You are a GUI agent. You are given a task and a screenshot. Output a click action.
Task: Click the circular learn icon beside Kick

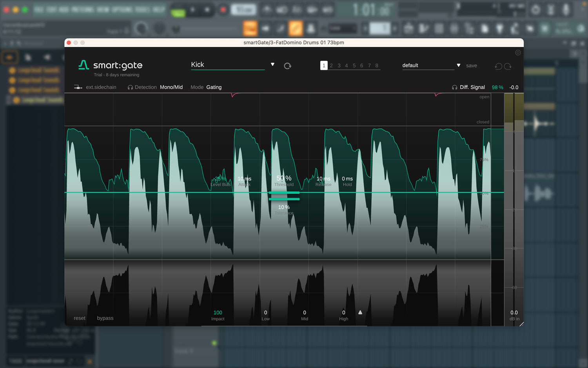coord(287,66)
